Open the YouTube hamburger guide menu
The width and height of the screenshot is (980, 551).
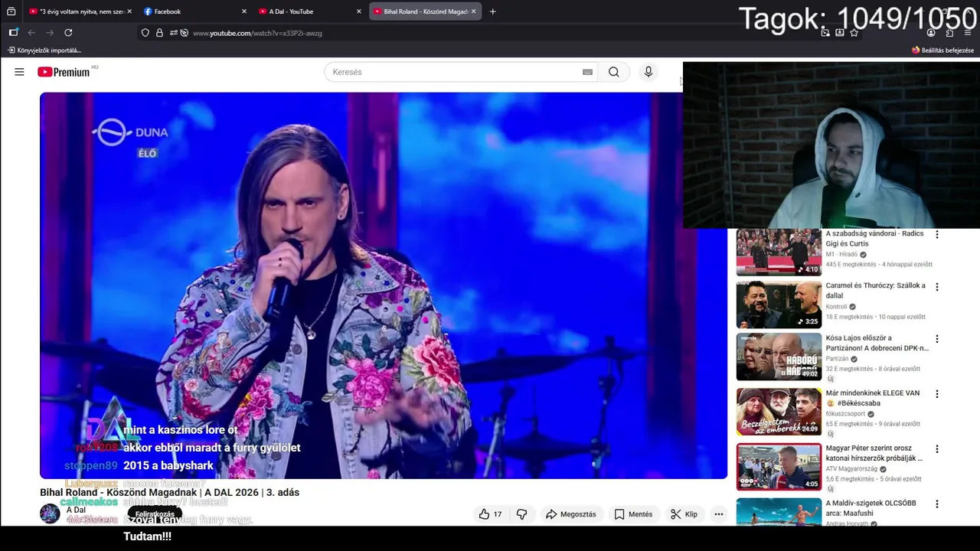(x=19, y=72)
